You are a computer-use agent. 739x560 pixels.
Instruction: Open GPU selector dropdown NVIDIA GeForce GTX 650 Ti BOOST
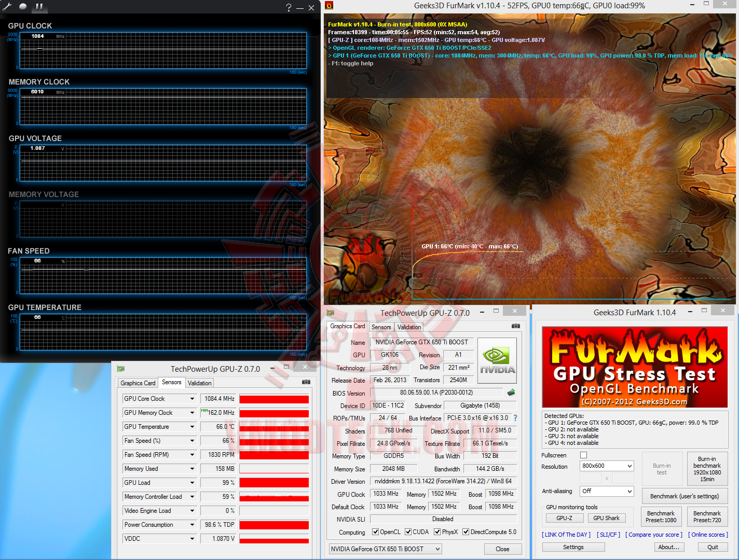[x=386, y=549]
